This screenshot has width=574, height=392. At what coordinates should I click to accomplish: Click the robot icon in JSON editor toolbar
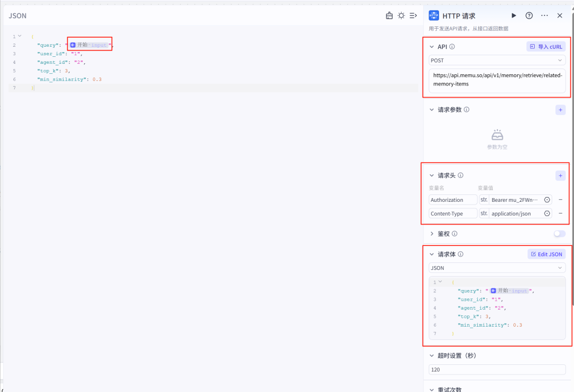click(x=389, y=15)
